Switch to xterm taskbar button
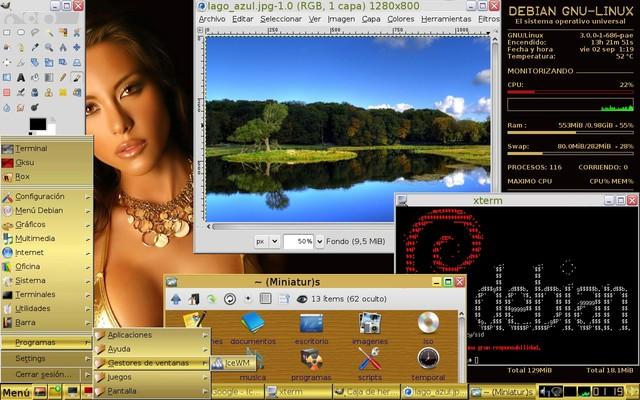 pyautogui.click(x=298, y=392)
